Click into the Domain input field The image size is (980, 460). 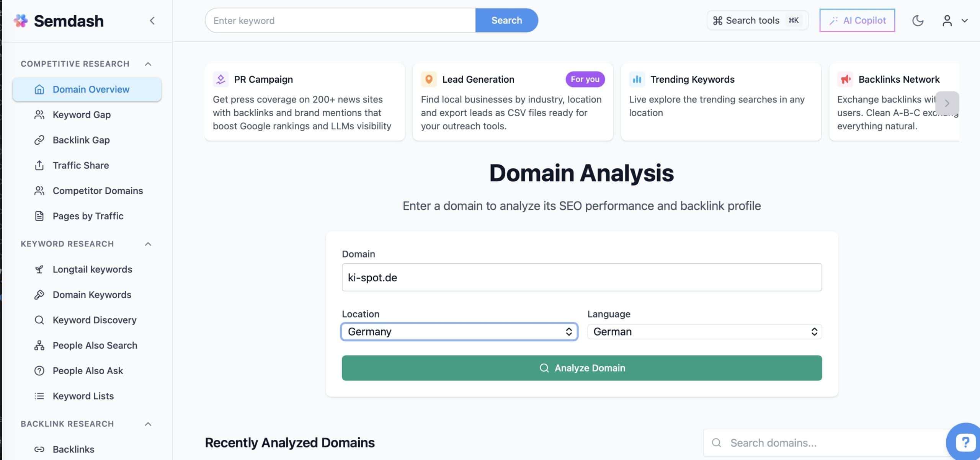tap(581, 277)
